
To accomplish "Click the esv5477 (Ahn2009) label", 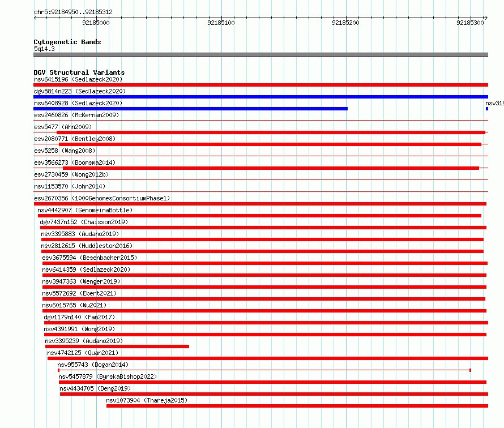I will coord(63,127).
